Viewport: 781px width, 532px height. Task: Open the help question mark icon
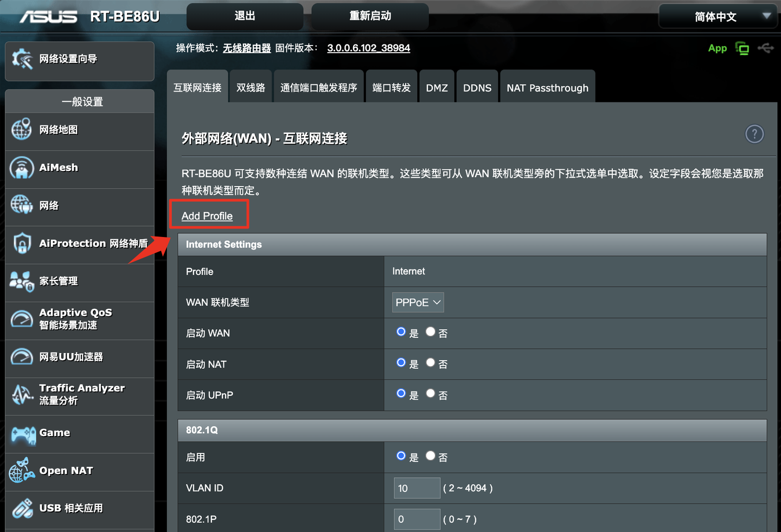tap(754, 134)
